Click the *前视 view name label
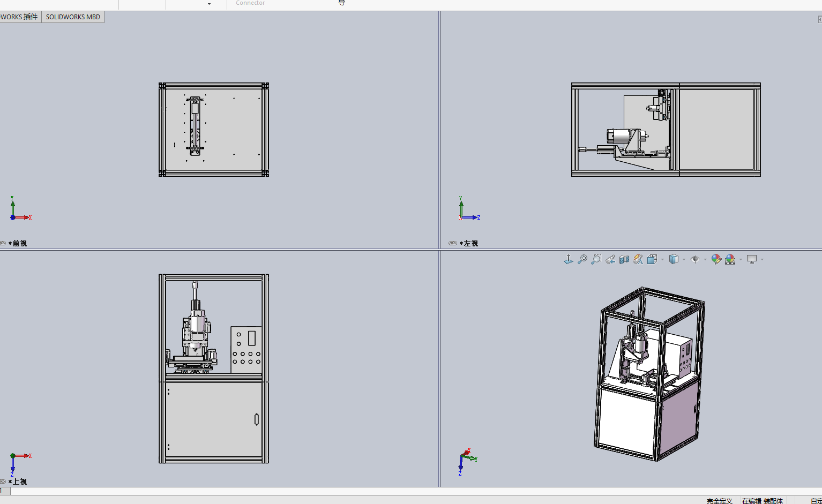 coord(18,243)
